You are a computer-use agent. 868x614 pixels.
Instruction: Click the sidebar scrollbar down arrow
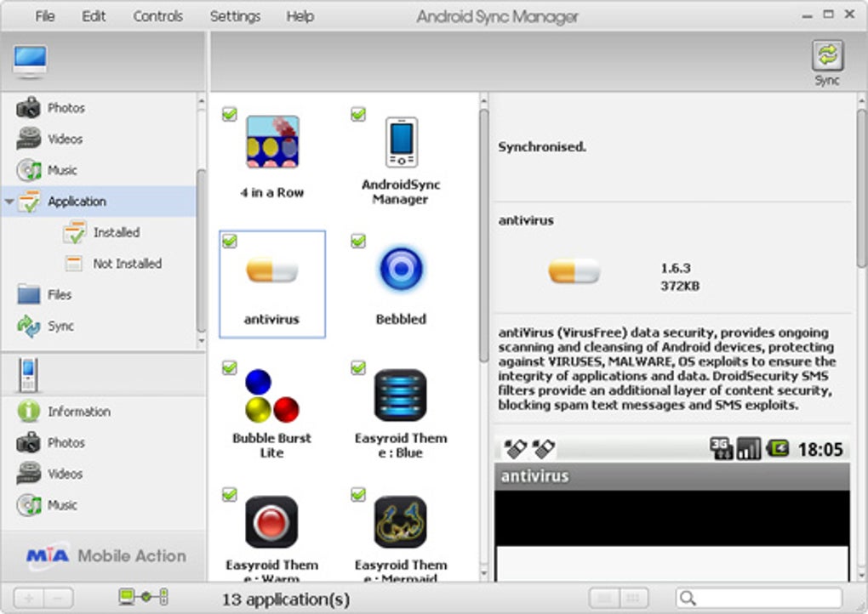tap(201, 341)
